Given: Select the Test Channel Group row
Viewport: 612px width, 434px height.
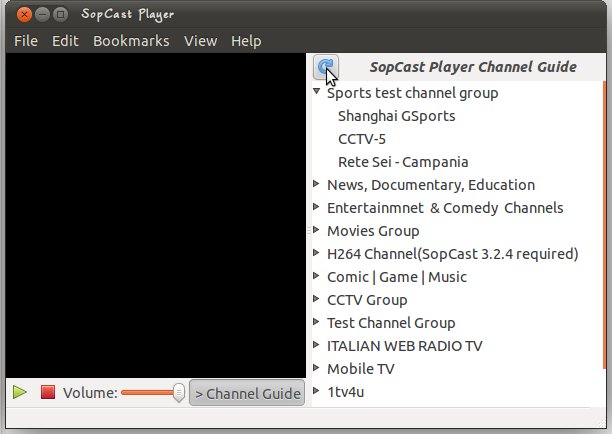Looking at the screenshot, I should [457, 323].
